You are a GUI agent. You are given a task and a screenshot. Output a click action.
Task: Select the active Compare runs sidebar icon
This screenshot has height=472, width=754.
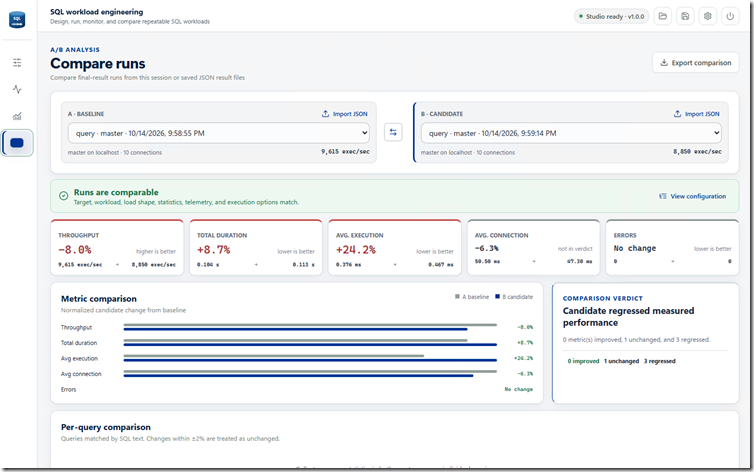click(x=17, y=143)
